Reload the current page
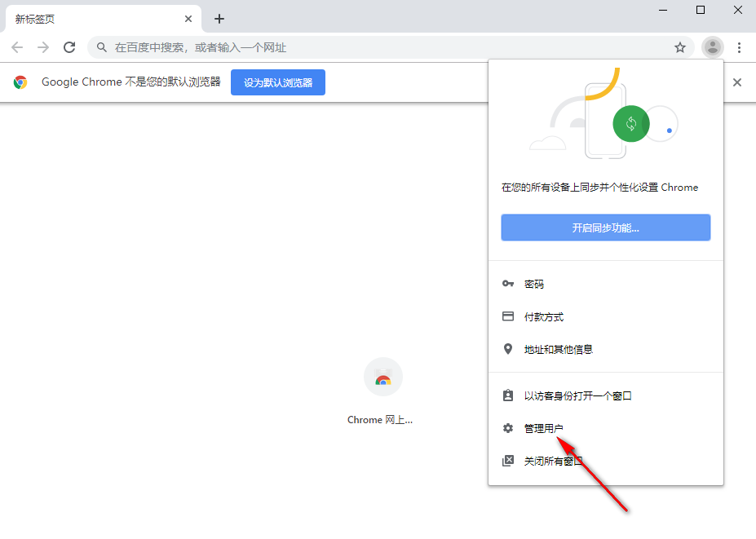The image size is (756, 539). point(69,47)
